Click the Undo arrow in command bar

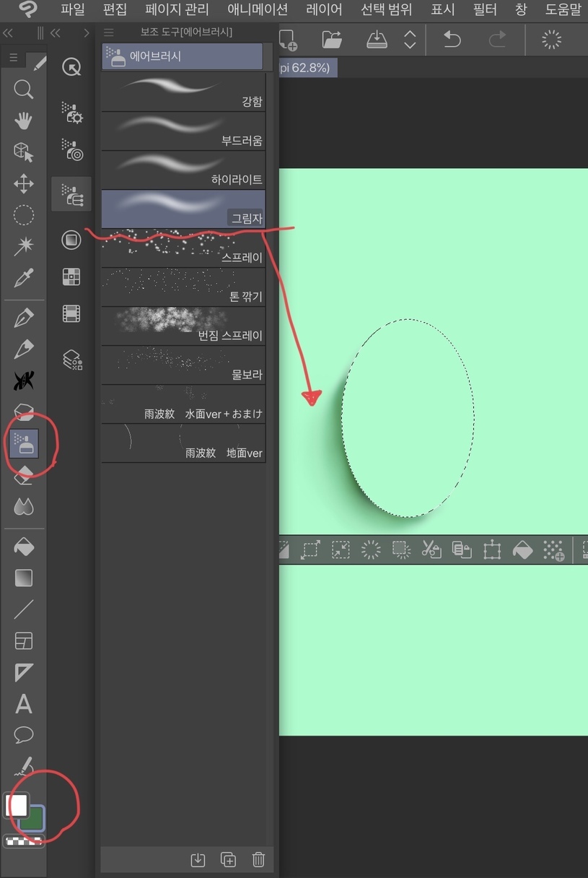452,40
